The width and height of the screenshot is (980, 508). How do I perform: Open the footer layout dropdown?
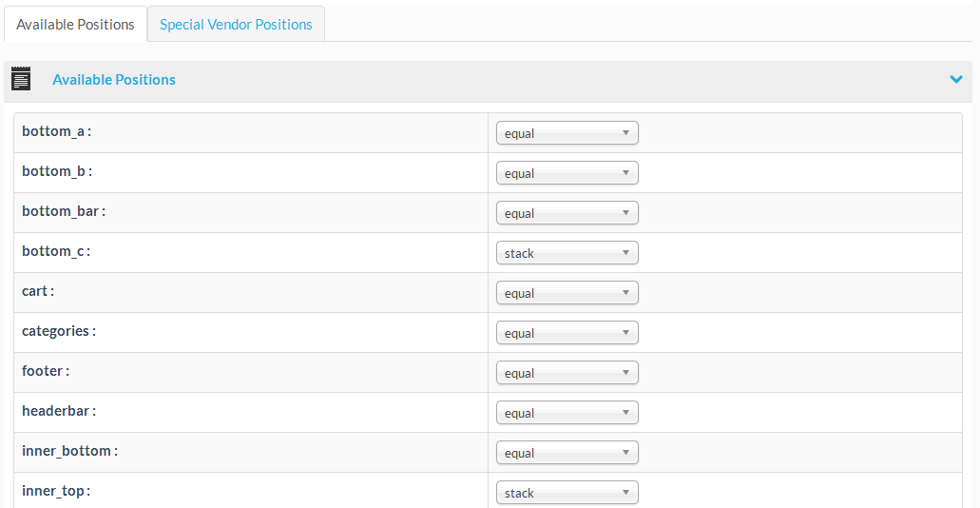[x=567, y=373]
